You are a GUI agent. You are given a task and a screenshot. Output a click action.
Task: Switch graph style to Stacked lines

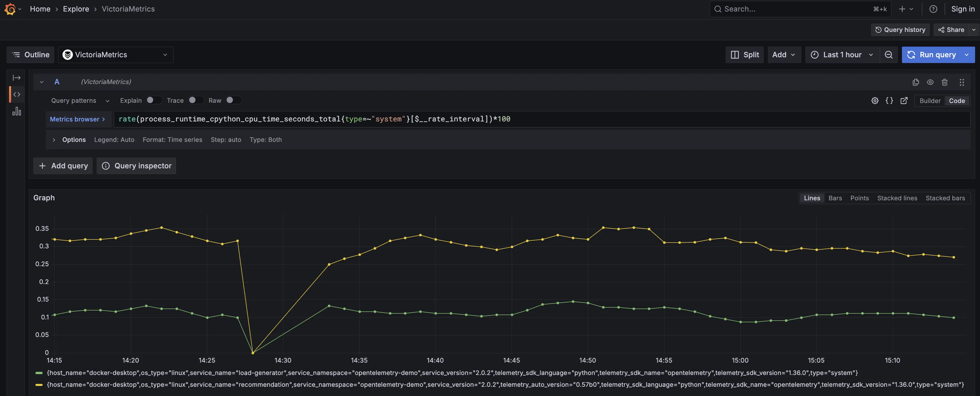pyautogui.click(x=897, y=198)
